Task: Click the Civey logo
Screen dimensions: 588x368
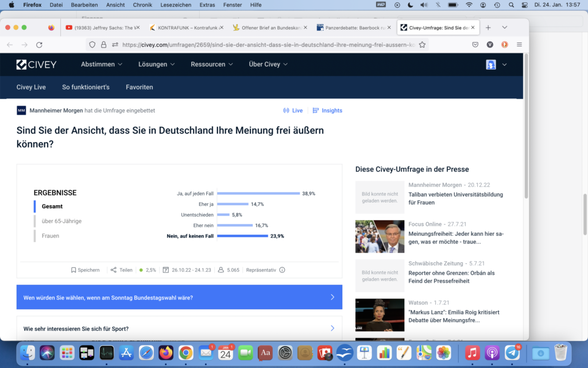Action: [37, 64]
